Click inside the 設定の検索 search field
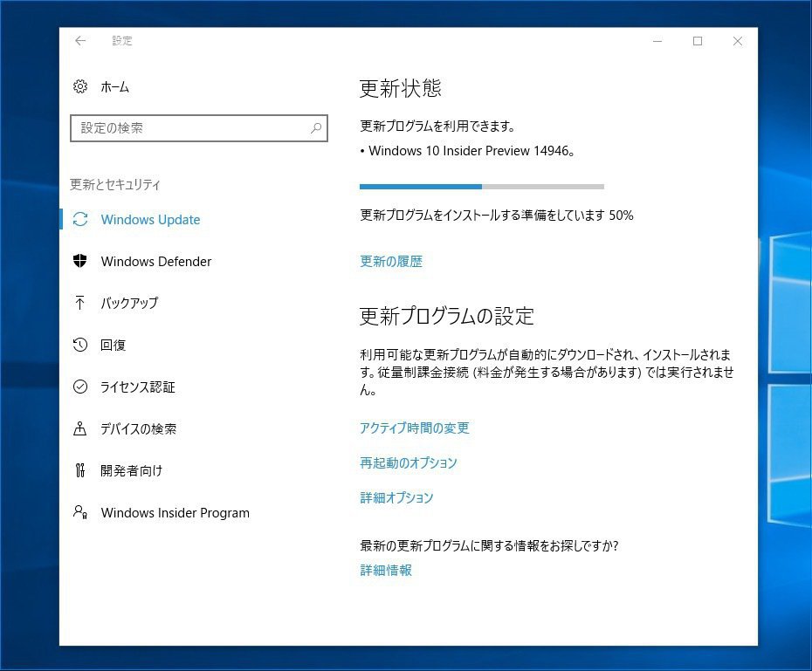Screen dimensions: 812x671 [x=188, y=128]
